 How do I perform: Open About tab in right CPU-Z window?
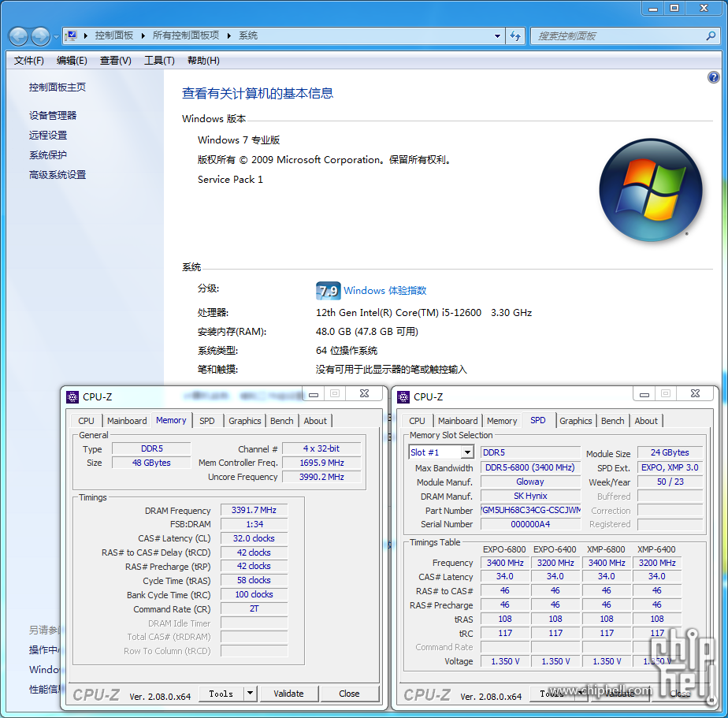(646, 421)
